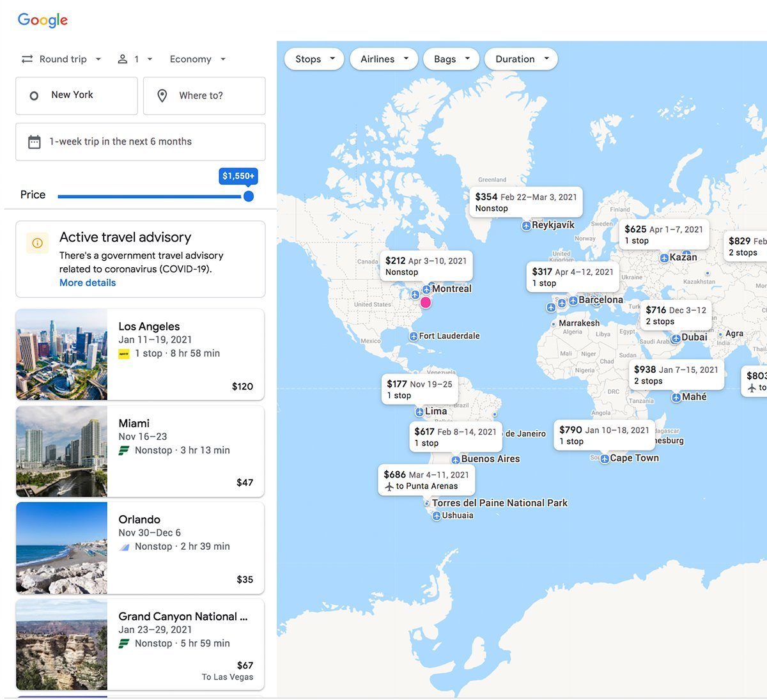Click the warning info icon on the travel advisory
This screenshot has width=767, height=700.
tap(37, 243)
